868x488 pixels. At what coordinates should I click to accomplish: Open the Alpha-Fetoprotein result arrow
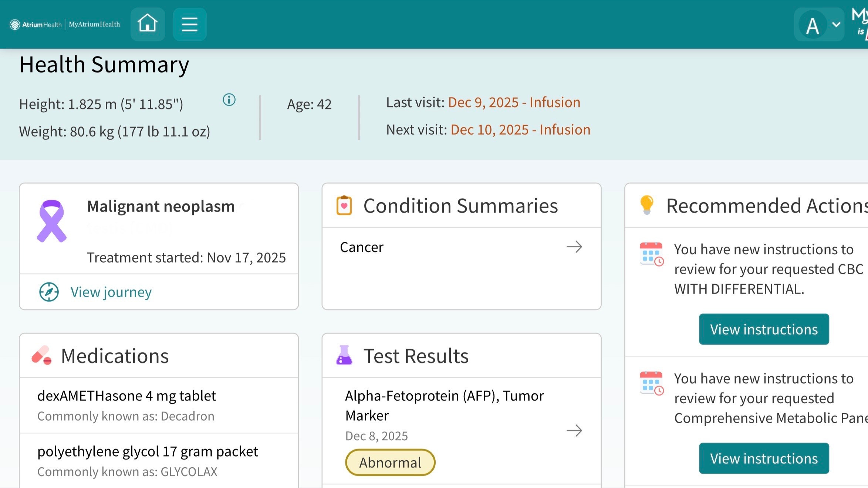click(574, 430)
